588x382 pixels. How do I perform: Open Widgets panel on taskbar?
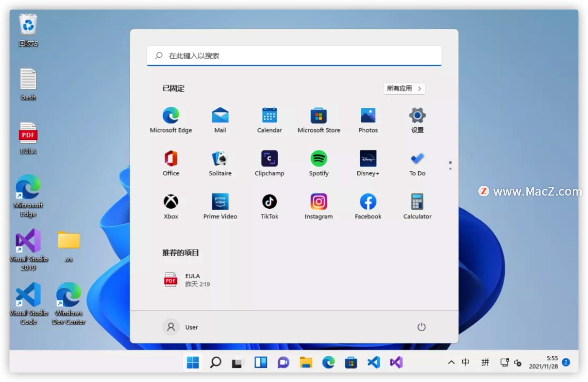(x=261, y=363)
